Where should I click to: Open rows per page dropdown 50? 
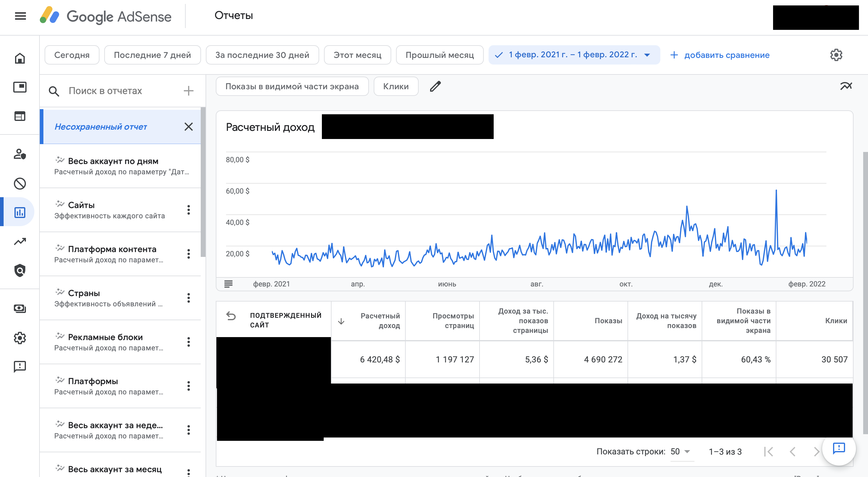(680, 451)
